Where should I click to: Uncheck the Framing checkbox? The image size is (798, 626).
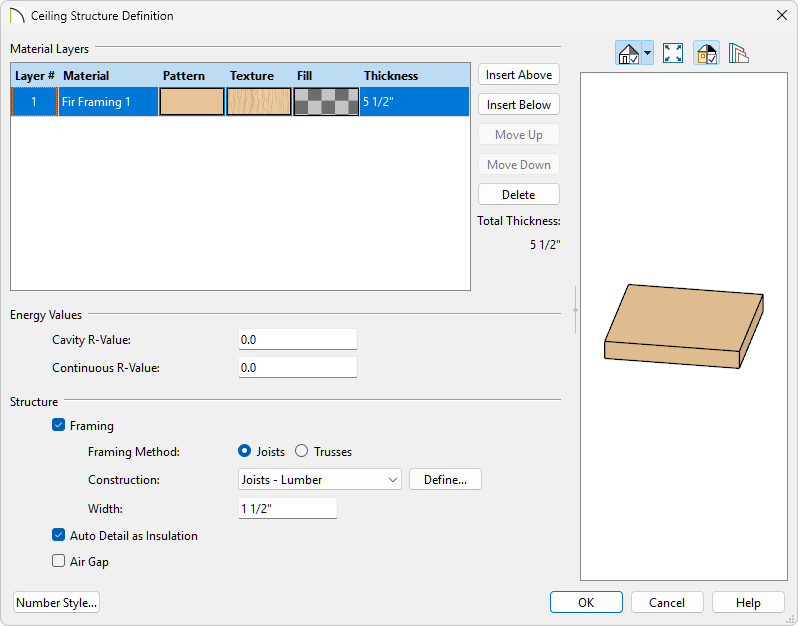point(59,425)
